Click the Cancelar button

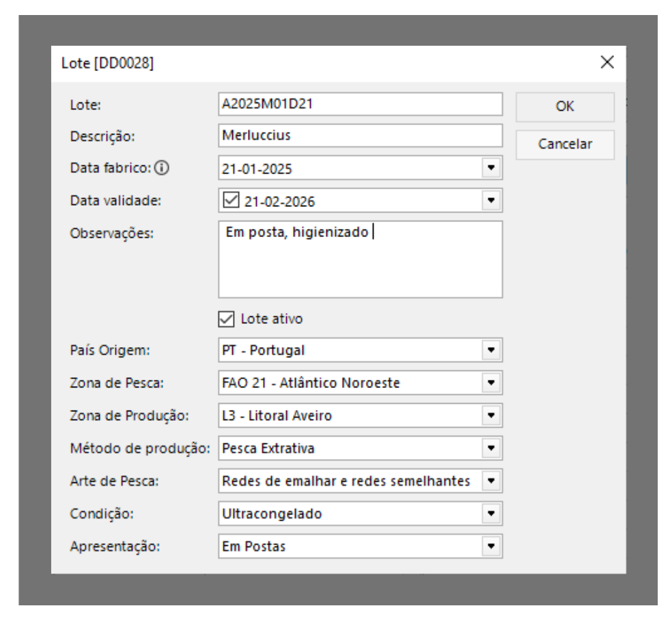tap(565, 144)
